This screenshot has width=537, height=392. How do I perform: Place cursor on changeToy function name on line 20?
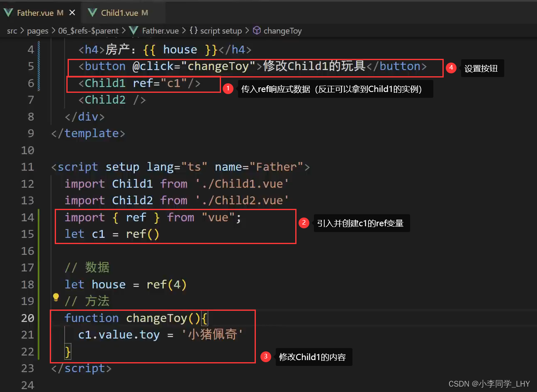(156, 318)
